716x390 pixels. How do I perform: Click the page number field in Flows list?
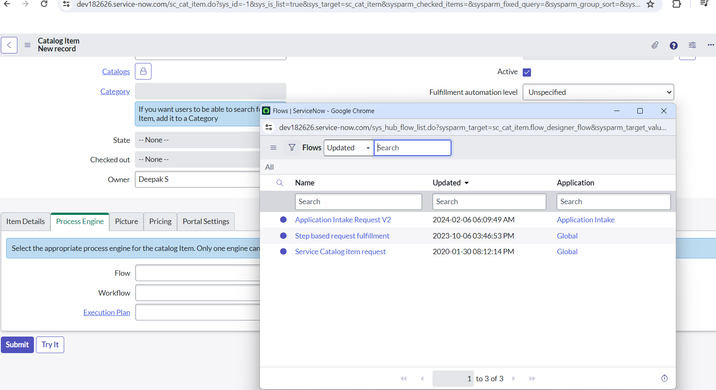[x=453, y=379]
